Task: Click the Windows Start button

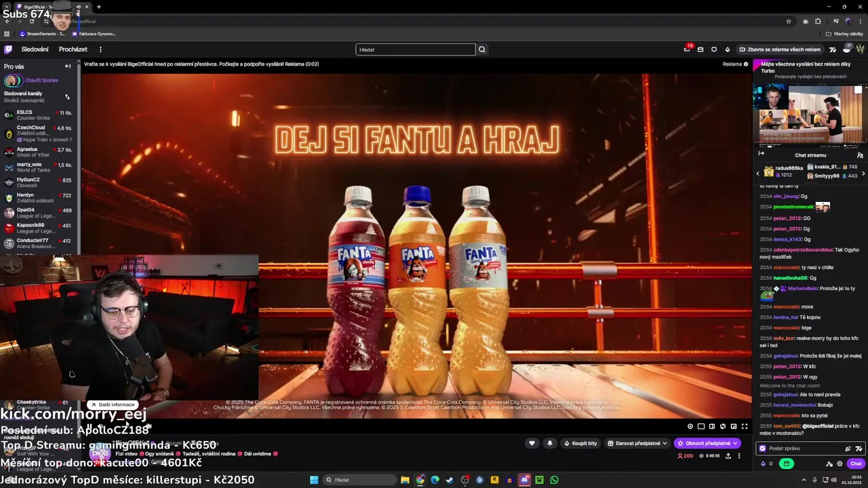Action: coord(314,480)
